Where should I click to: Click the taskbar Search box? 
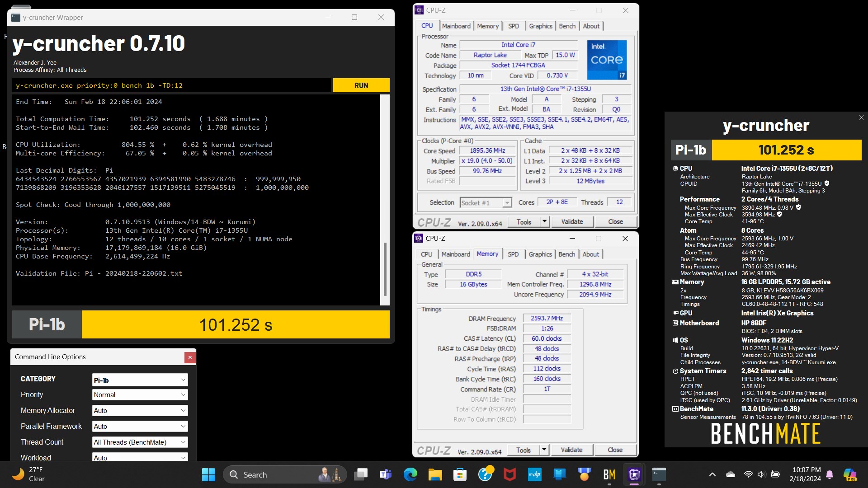coord(285,475)
